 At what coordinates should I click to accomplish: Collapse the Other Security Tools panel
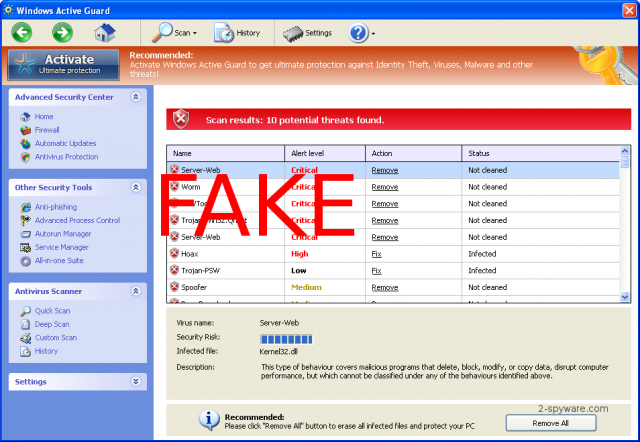click(136, 187)
